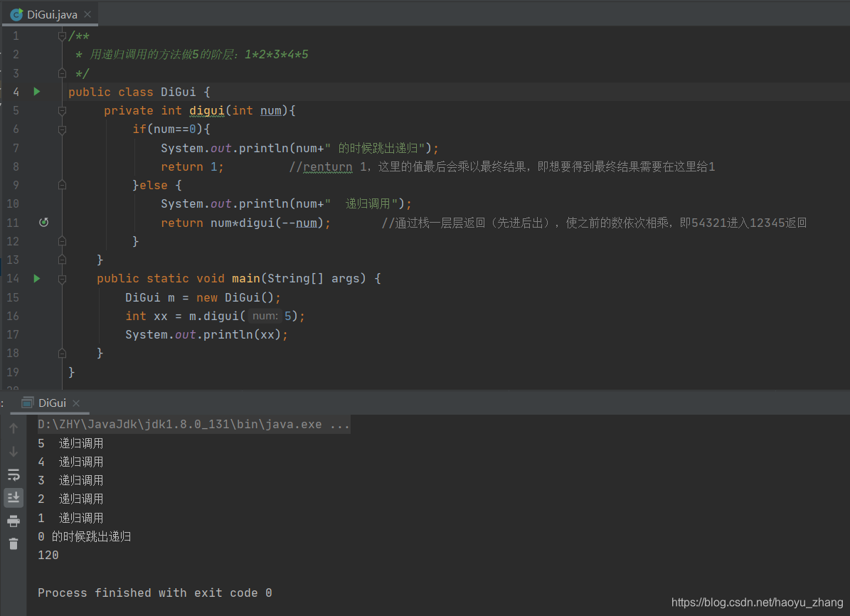The width and height of the screenshot is (850, 616).
Task: Collapse the main method at line 14
Action: [x=62, y=280]
